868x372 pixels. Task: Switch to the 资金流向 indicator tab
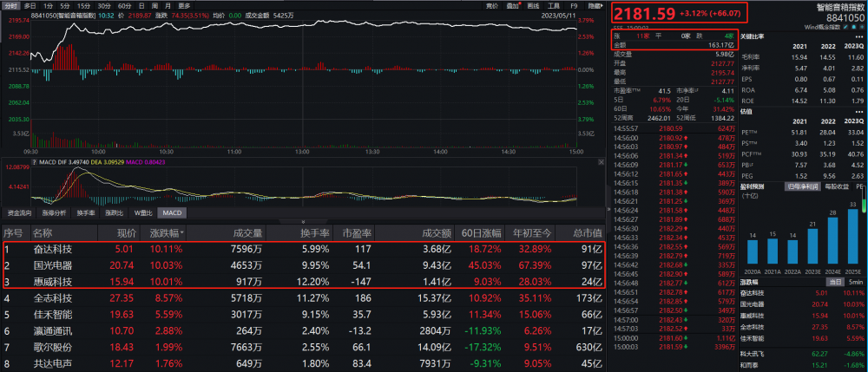(x=19, y=212)
